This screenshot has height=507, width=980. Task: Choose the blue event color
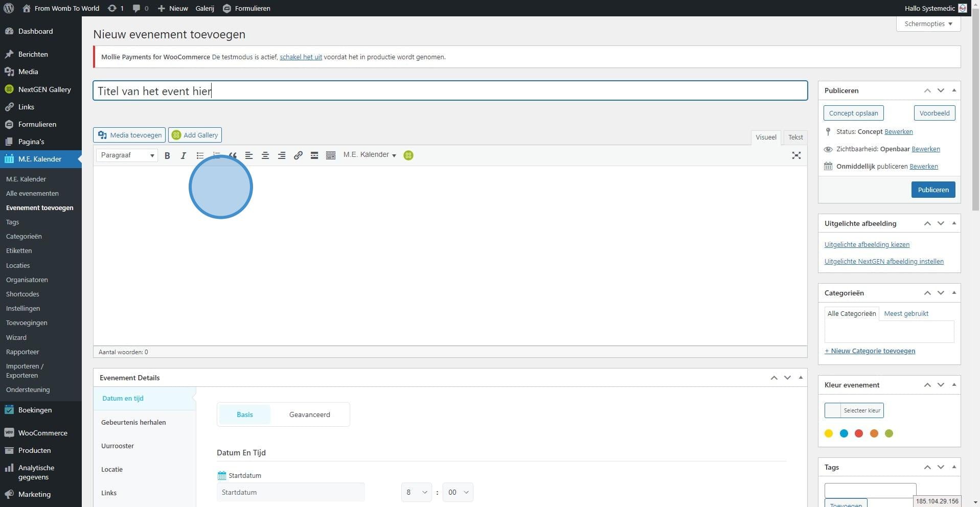[844, 433]
